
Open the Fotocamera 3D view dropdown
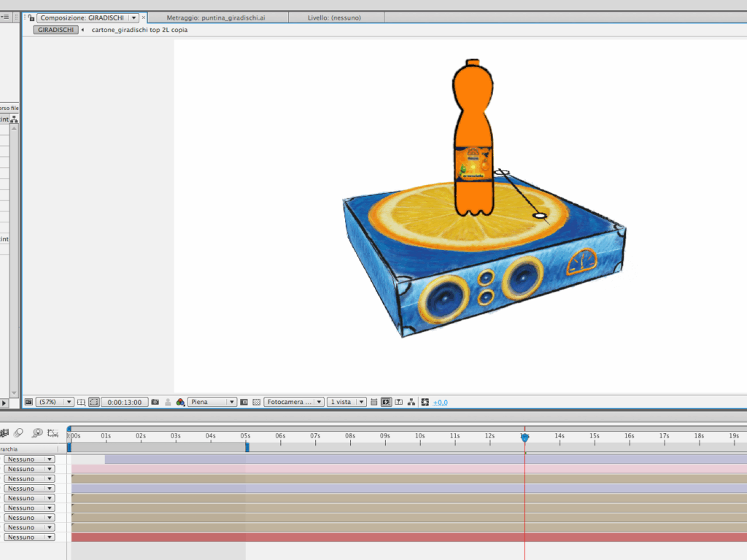pyautogui.click(x=293, y=402)
